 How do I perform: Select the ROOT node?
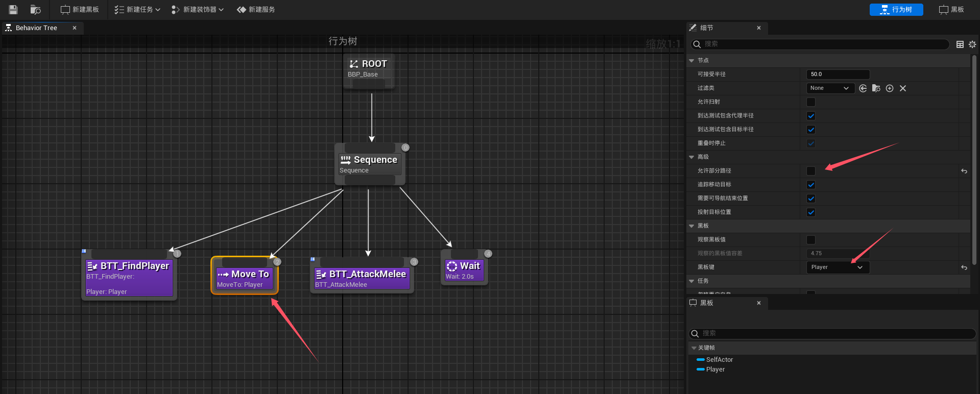(369, 70)
